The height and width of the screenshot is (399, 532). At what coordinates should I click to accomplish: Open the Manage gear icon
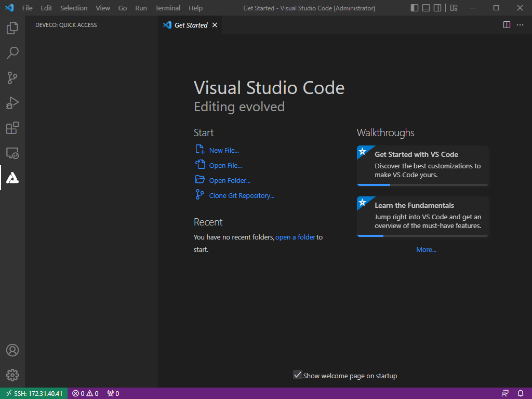(12, 375)
